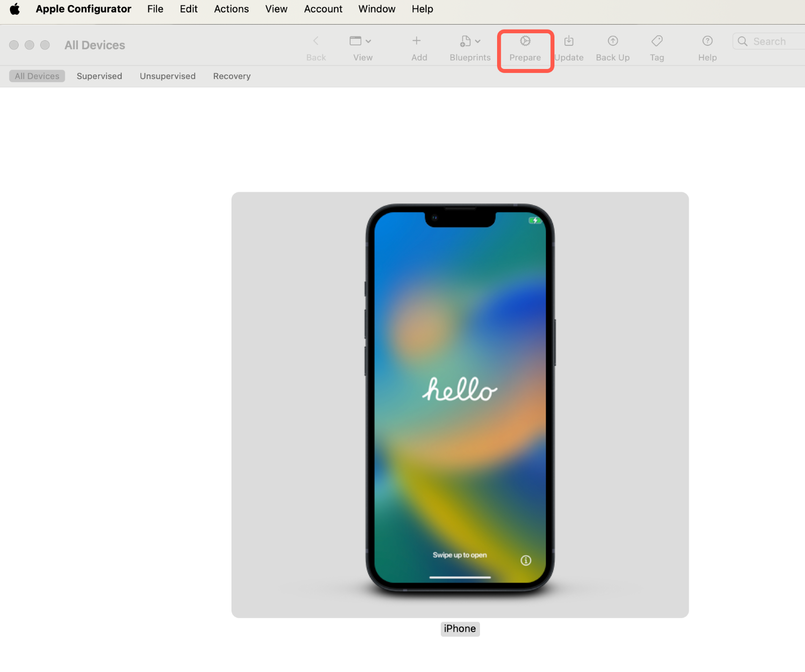Switch to the Unsupervised filter

pos(168,76)
